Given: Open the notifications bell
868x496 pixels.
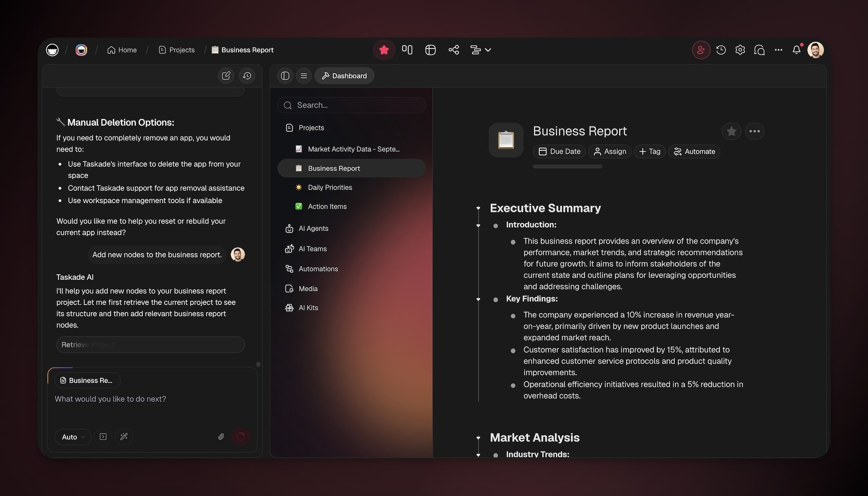Looking at the screenshot, I should [796, 50].
